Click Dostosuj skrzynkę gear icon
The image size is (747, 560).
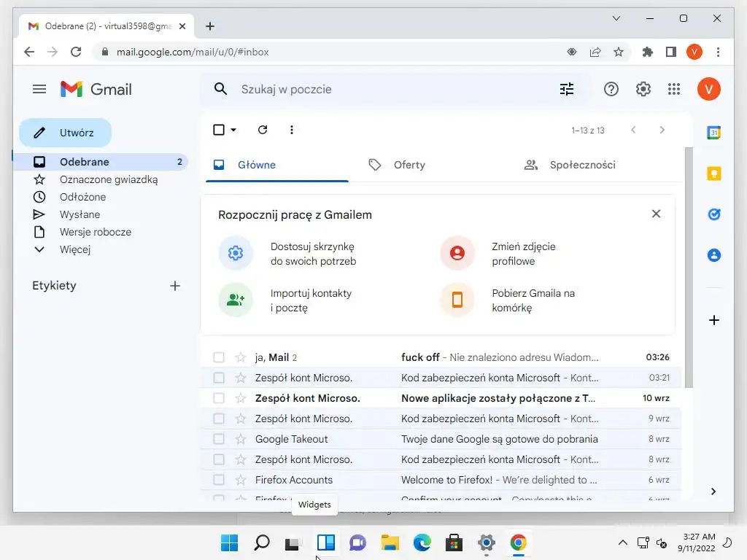236,253
